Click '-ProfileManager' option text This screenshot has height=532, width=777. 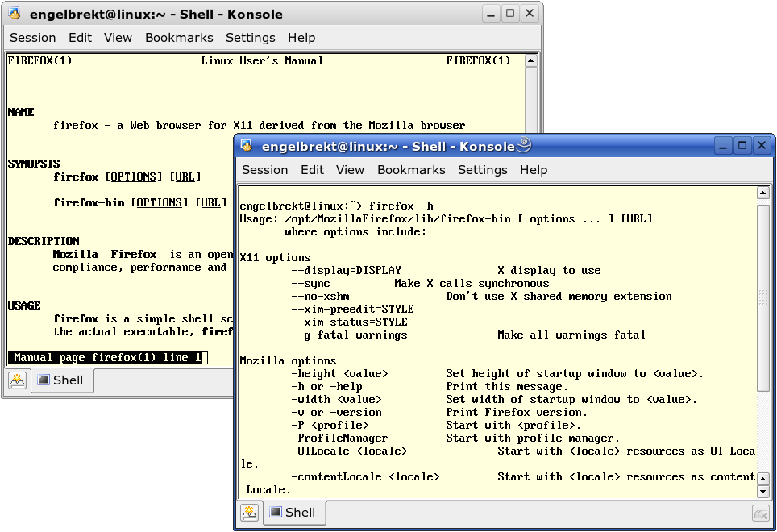[340, 438]
